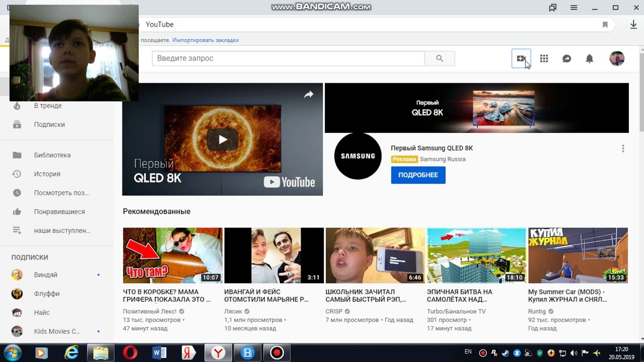Bookmark the page using address bar flag
Screen dimensions: 644x362
click(605, 25)
